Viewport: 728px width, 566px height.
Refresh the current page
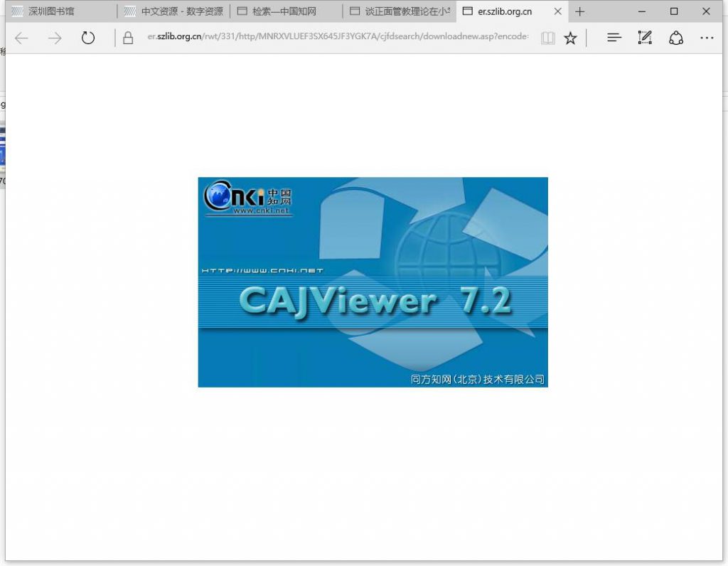click(x=88, y=38)
